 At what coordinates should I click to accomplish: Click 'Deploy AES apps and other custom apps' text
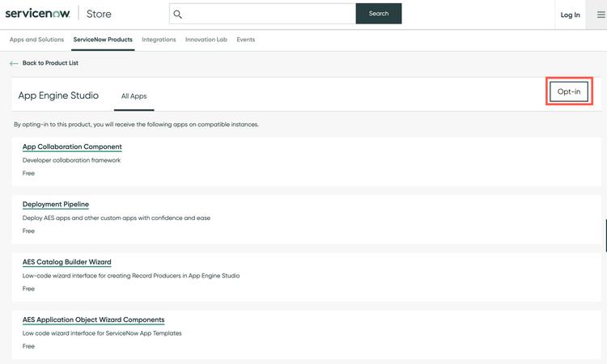(116, 218)
